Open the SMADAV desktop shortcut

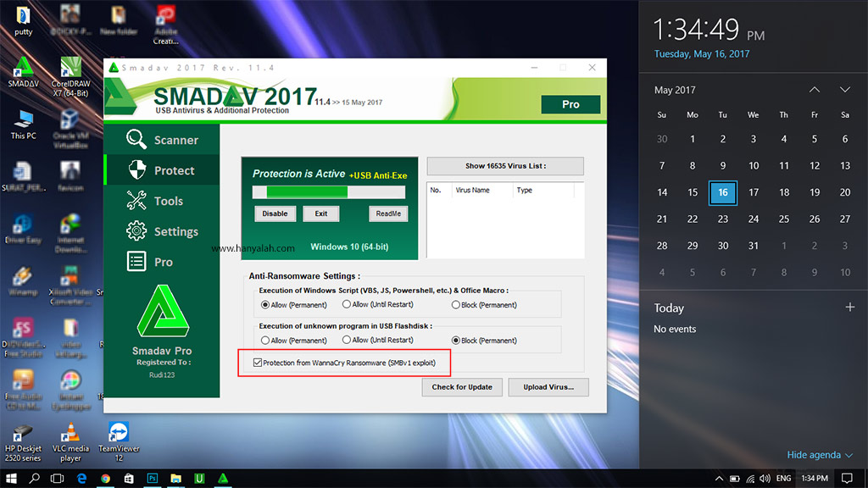point(23,73)
